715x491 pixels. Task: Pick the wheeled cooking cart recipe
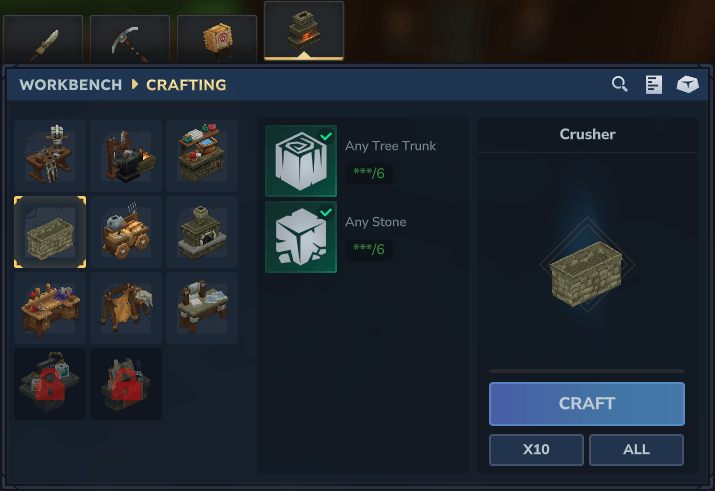point(126,232)
